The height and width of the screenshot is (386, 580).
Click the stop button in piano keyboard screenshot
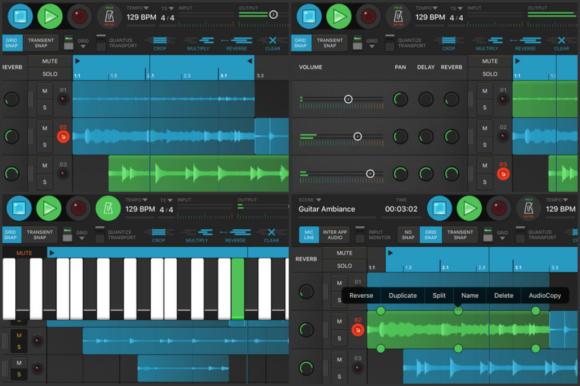19,208
